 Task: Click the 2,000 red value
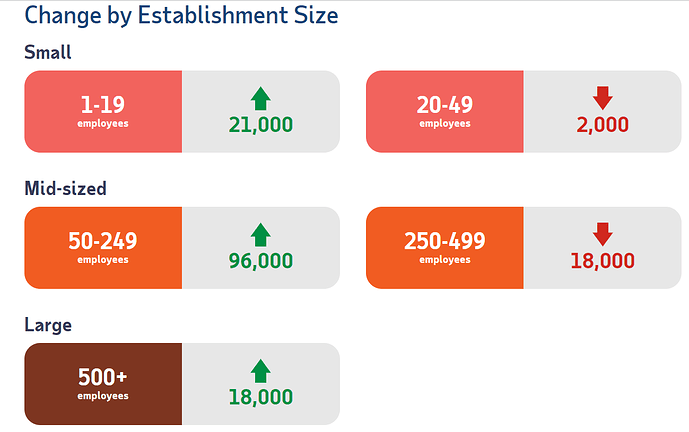click(x=602, y=125)
